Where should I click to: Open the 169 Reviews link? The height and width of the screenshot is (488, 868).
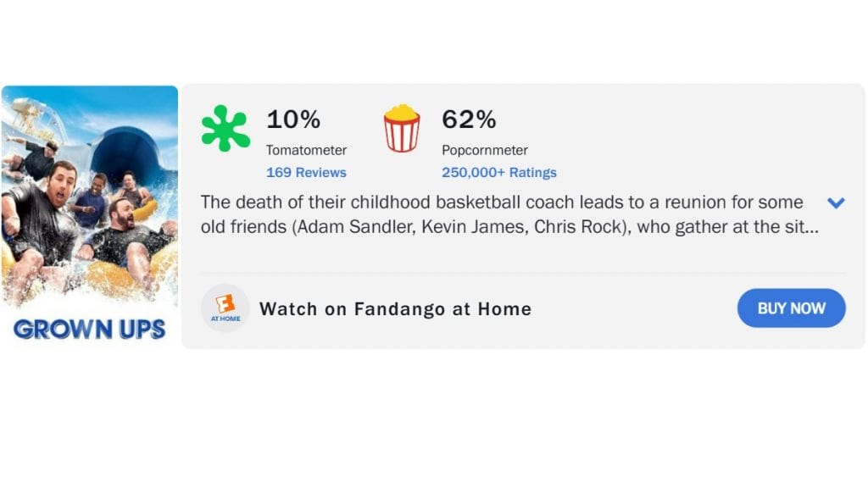tap(306, 173)
